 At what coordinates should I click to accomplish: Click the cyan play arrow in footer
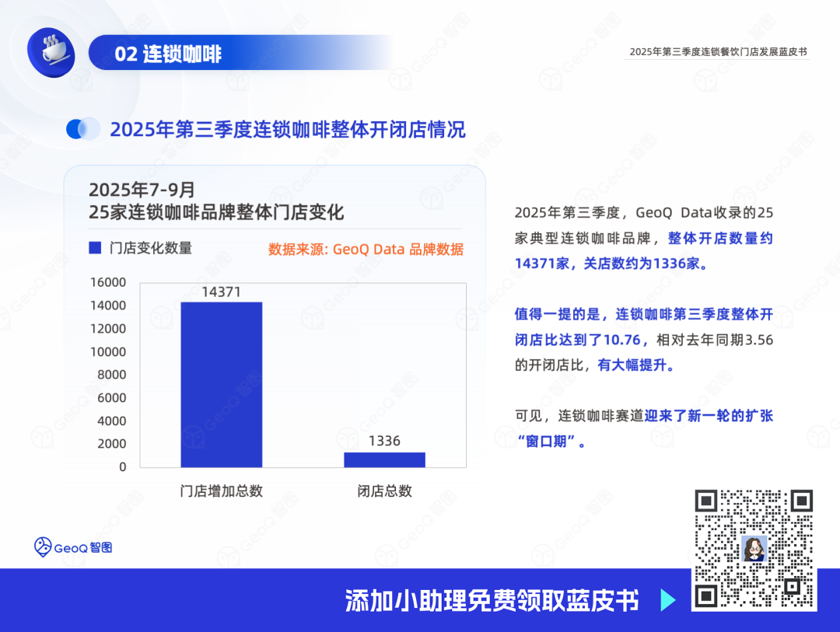(x=668, y=600)
